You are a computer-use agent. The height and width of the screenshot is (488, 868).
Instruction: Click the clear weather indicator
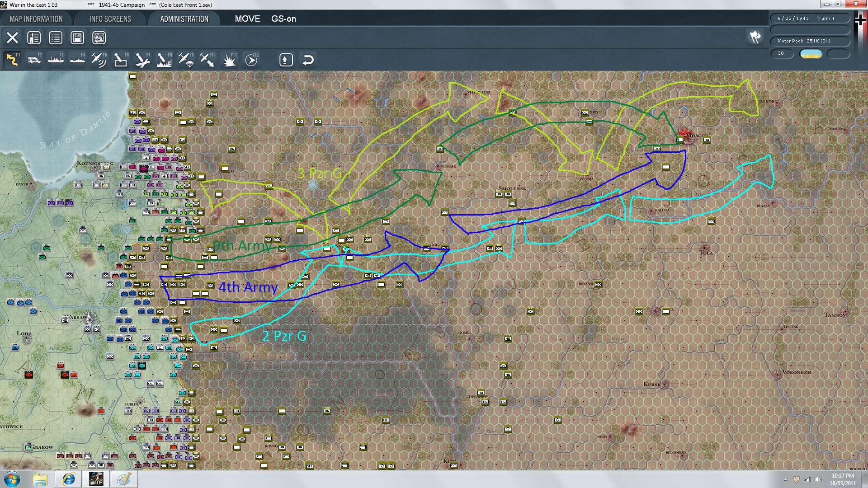pos(811,54)
